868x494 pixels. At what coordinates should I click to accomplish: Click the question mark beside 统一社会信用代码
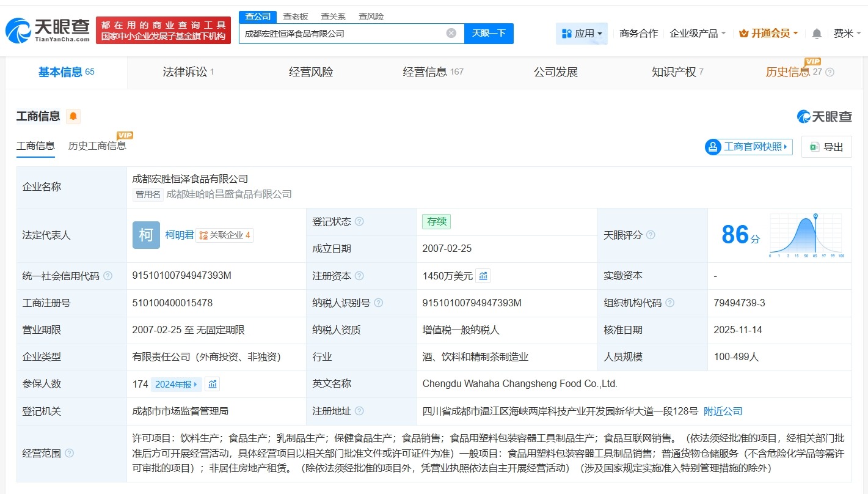109,276
